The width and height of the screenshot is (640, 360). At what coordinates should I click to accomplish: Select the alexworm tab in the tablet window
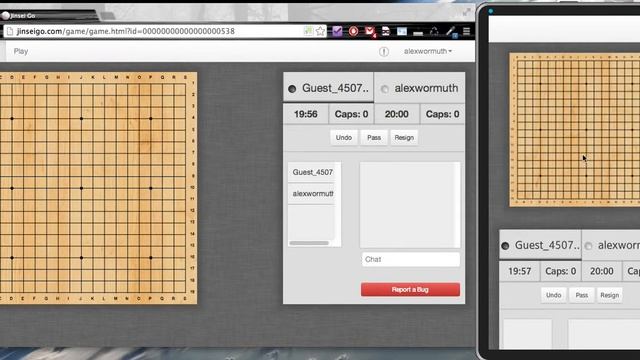tap(611, 245)
